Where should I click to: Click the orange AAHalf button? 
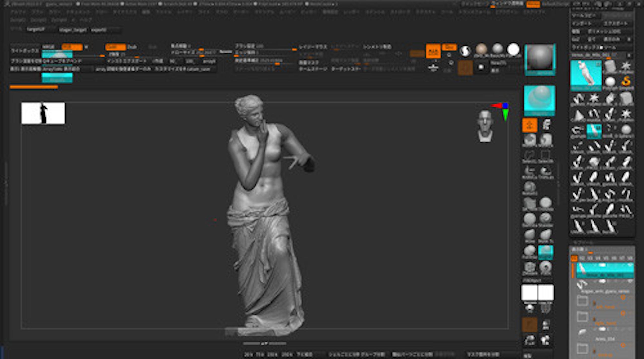pos(433,51)
